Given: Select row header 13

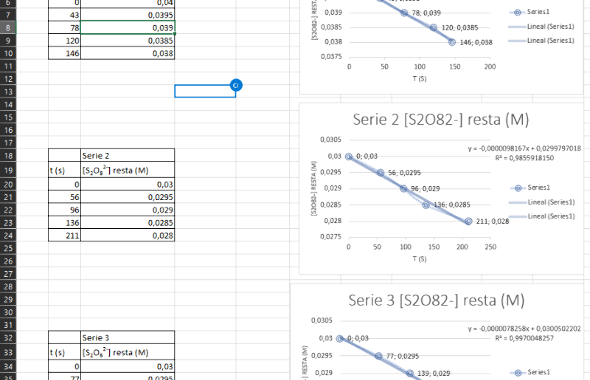Looking at the screenshot, I should pos(8,91).
